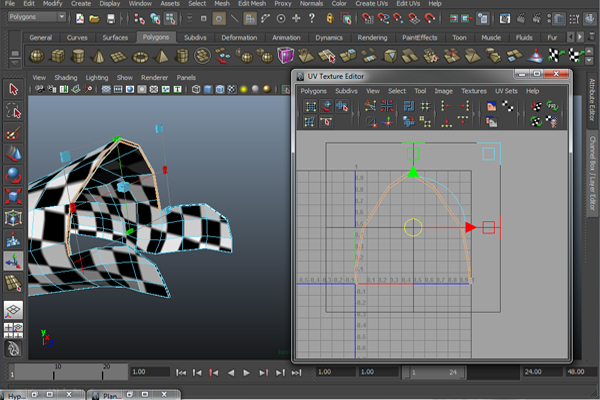Open the Channel Box / Layer Editor tab
600x400 pixels.
point(592,173)
